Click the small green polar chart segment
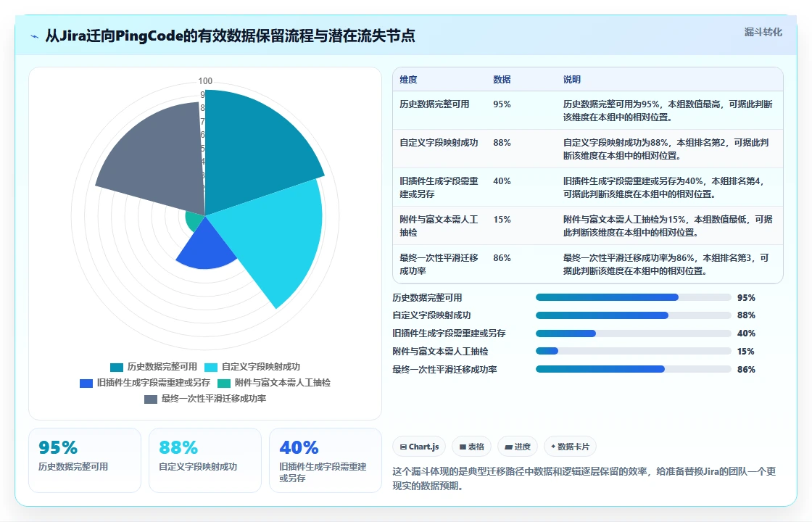 (x=194, y=220)
